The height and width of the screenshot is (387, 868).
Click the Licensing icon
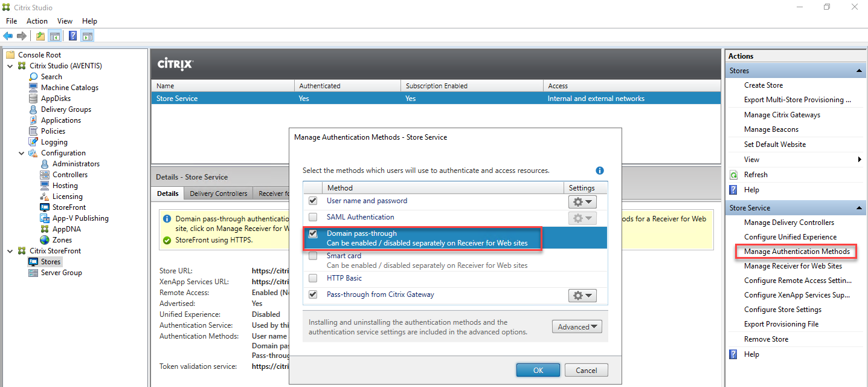click(45, 197)
